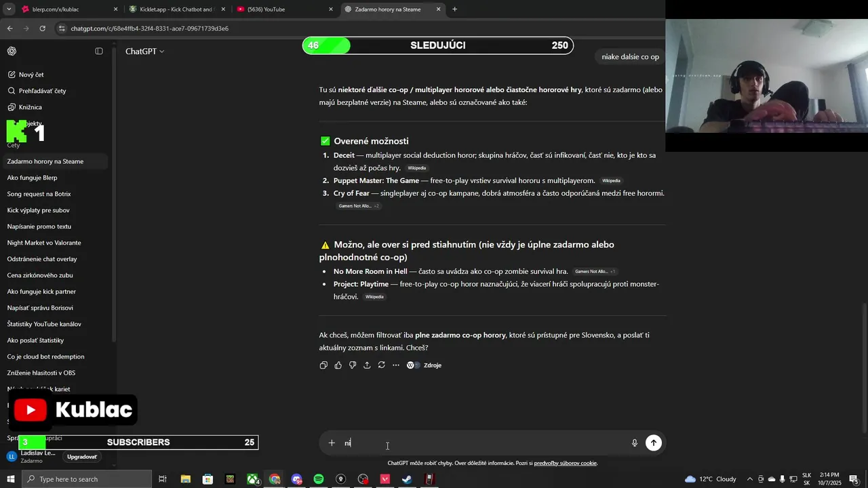Collapse the sidebar with the panel icon
Viewport: 868px width, 488px height.
coord(99,51)
